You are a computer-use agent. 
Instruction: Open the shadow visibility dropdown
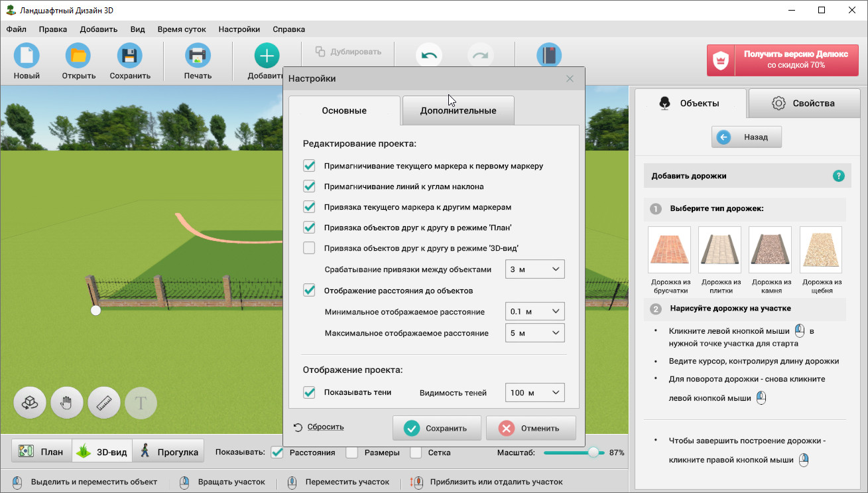pyautogui.click(x=534, y=393)
